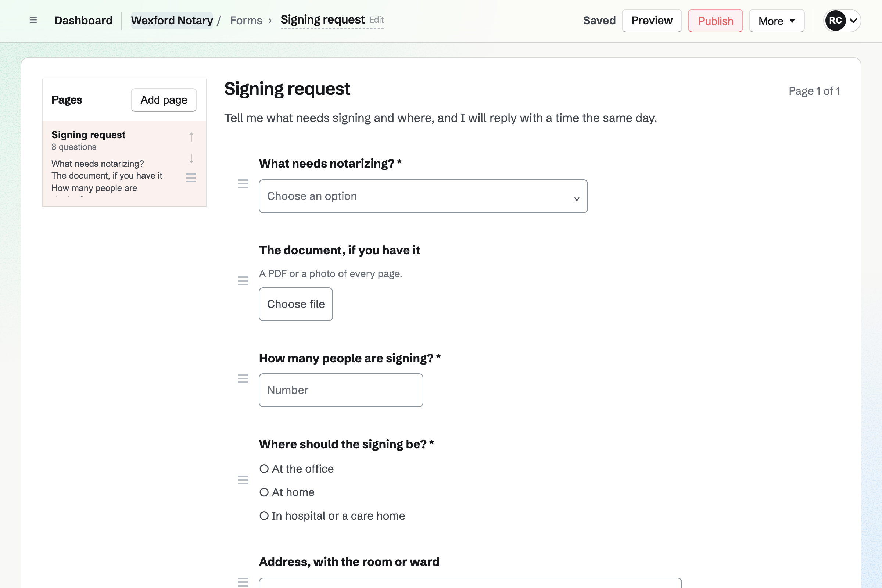This screenshot has height=588, width=882.
Task: Click drag handle beside Address question
Action: (243, 582)
